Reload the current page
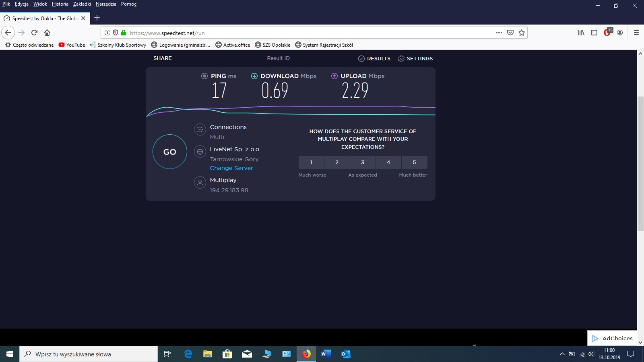Viewport: 644px width, 362px height. (34, 33)
